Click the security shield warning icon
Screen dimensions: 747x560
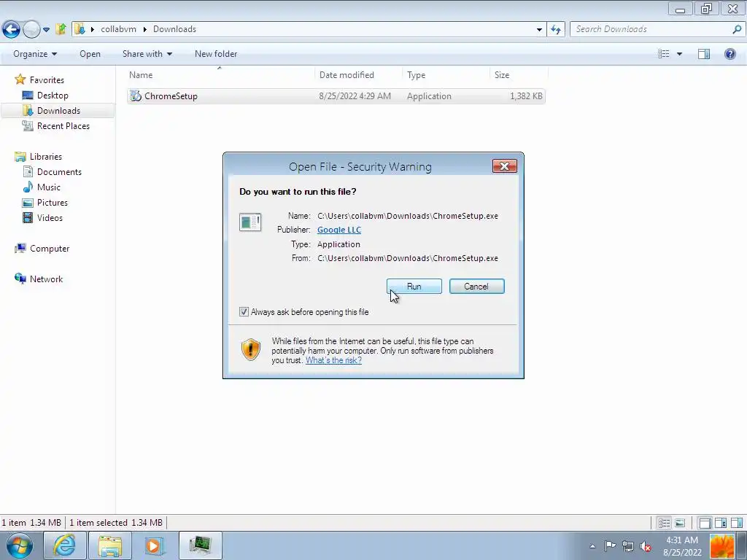[251, 349]
